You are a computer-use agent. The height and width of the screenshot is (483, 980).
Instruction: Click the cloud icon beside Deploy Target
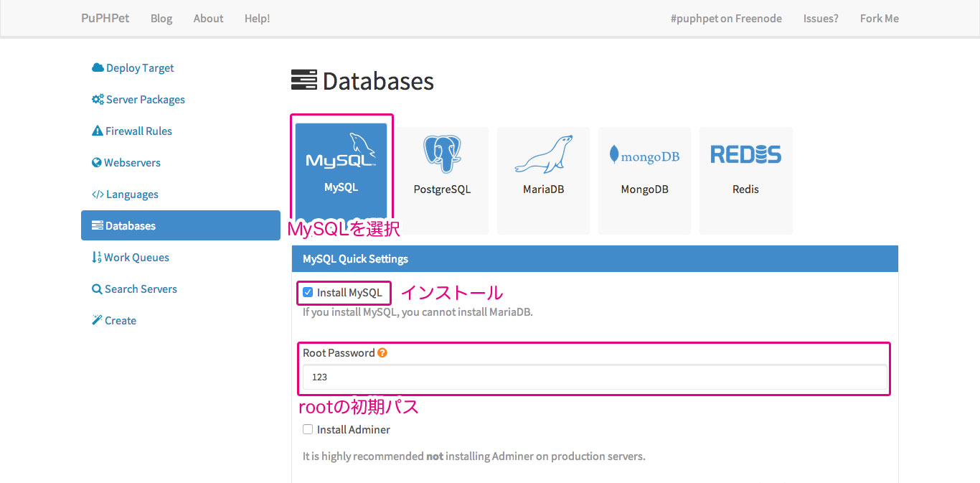point(98,68)
